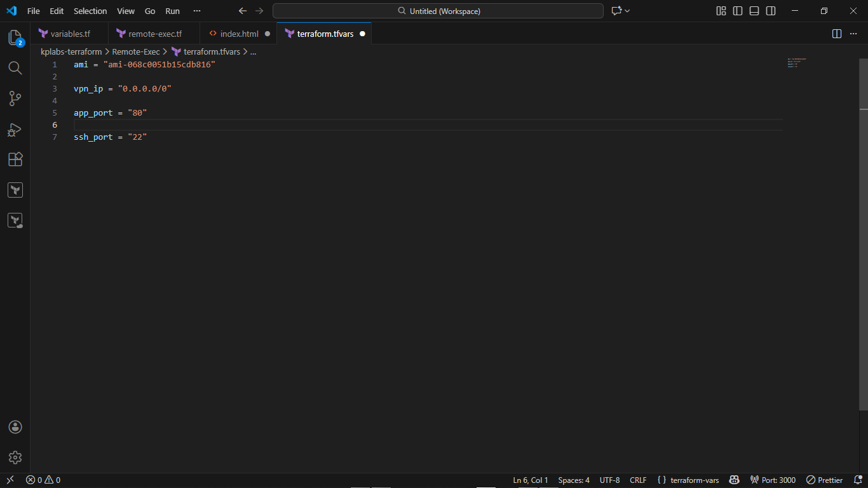Viewport: 868px width, 488px height.
Task: Open the Selection menu
Action: (90, 11)
